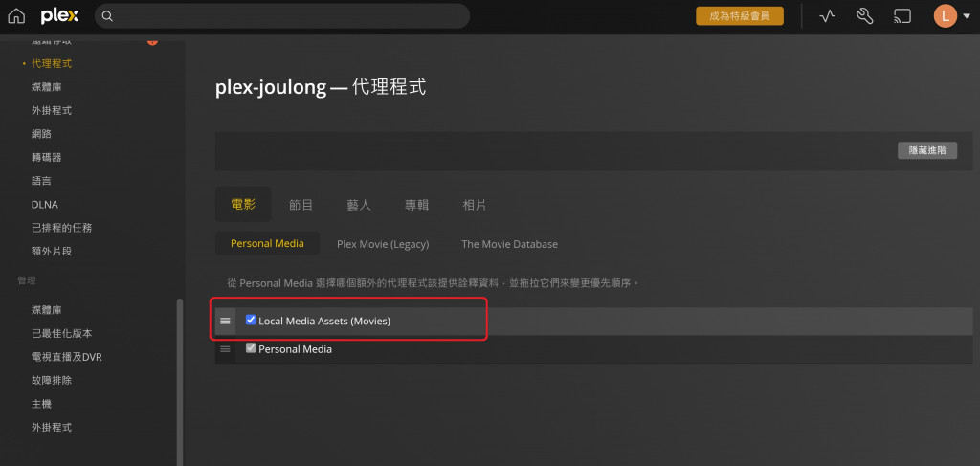Grab drag handle of Local Media Assets row
The height and width of the screenshot is (466, 980).
(x=225, y=322)
